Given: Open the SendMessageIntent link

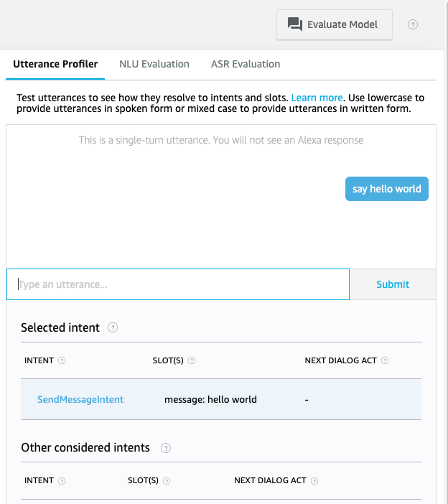Looking at the screenshot, I should (x=80, y=399).
